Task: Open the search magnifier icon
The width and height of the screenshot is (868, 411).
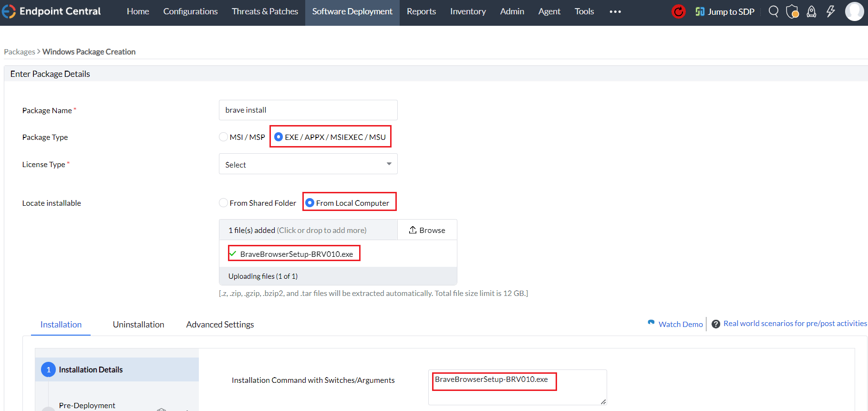Action: click(774, 11)
